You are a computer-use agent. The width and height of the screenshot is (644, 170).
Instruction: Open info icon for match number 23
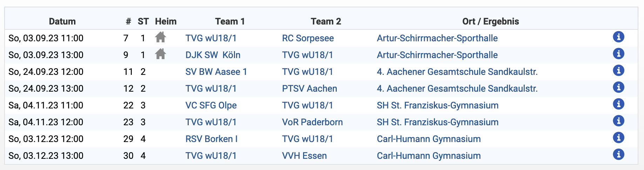coord(618,121)
